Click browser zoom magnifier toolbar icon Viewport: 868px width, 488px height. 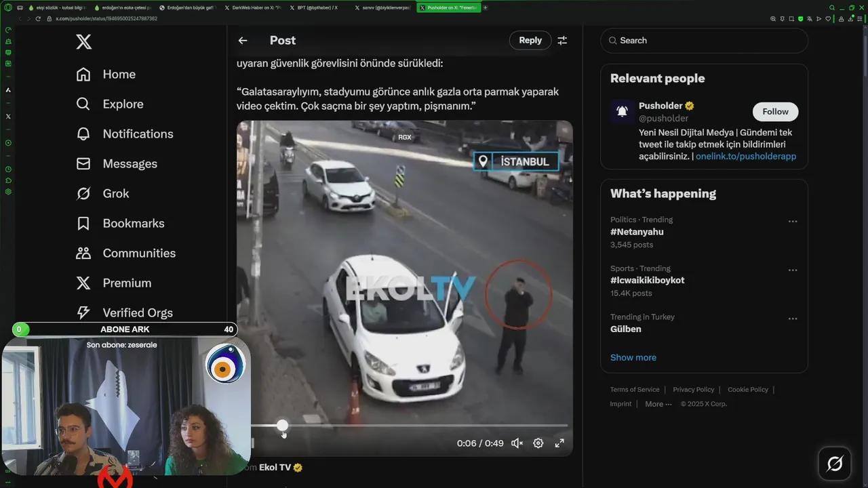tap(773, 19)
